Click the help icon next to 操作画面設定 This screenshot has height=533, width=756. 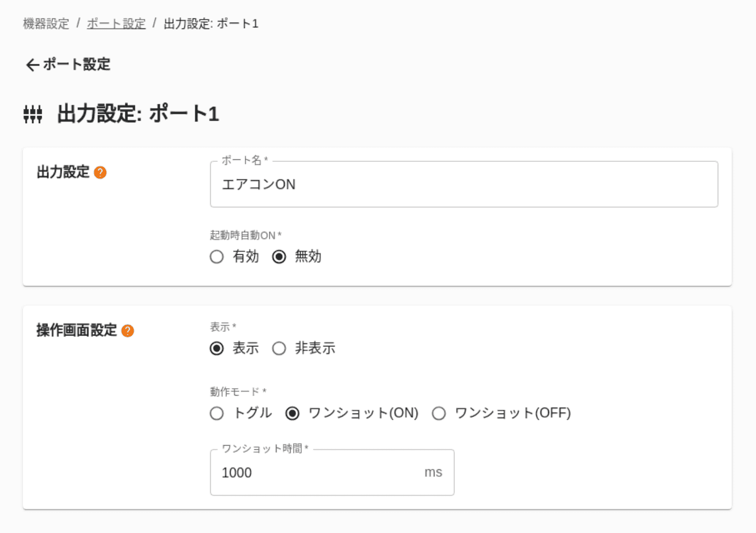point(127,331)
